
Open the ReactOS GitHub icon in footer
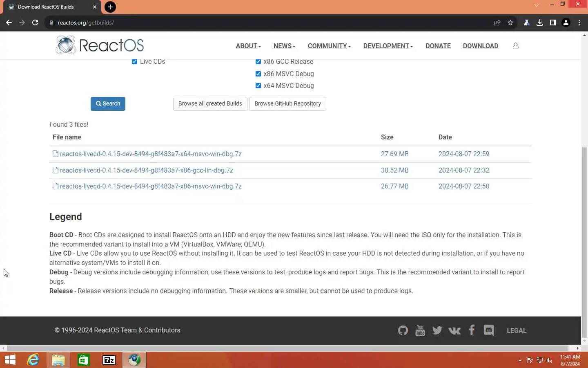click(403, 330)
